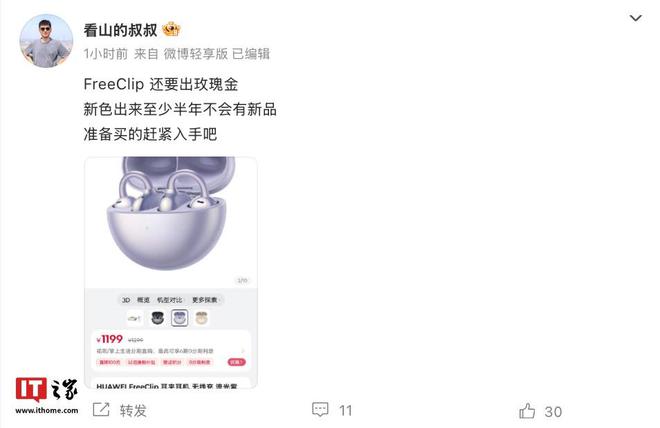Viewport: 660px width, 428px height.
Task: Open the 机型对比 model comparison tab
Action: [170, 300]
